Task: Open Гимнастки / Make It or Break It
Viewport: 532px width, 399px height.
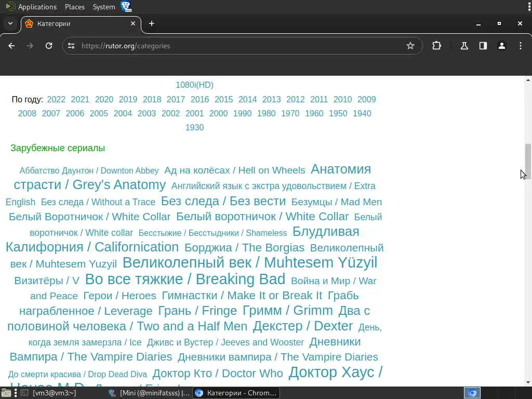Action: 242,296
